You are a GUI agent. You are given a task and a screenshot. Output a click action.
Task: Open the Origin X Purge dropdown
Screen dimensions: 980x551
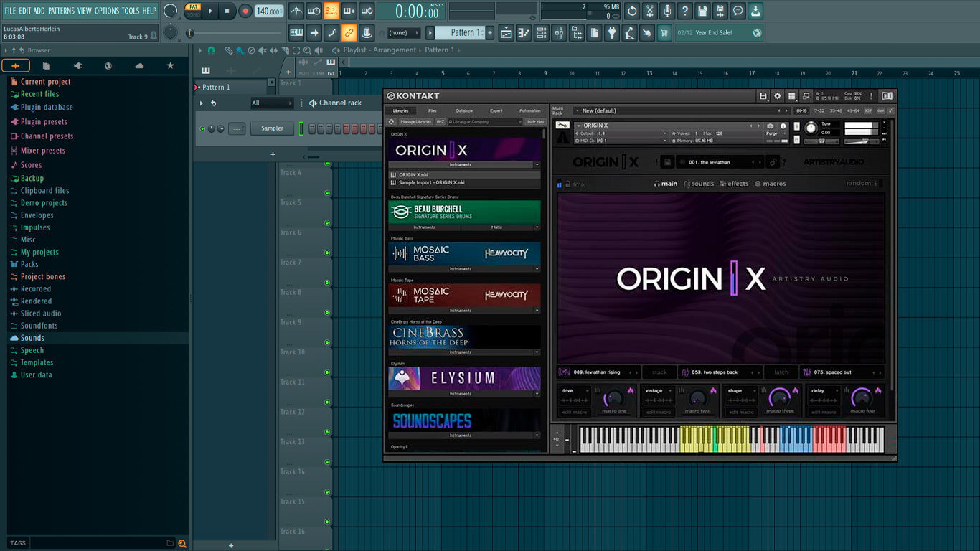775,133
